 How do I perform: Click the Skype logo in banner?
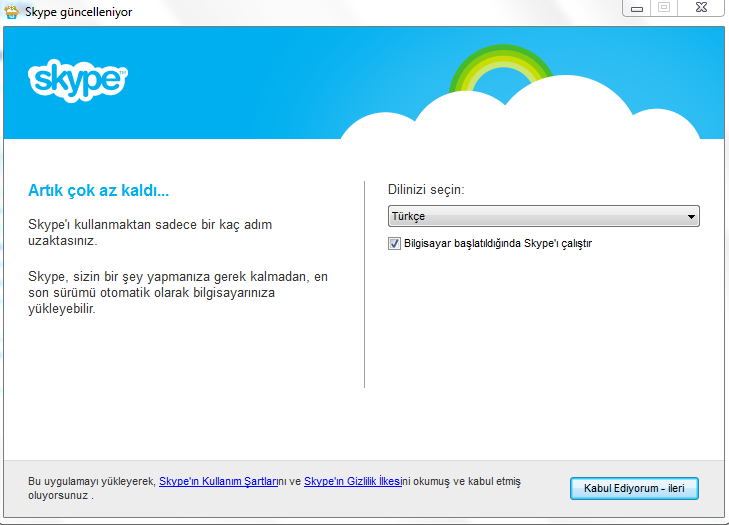click(78, 80)
